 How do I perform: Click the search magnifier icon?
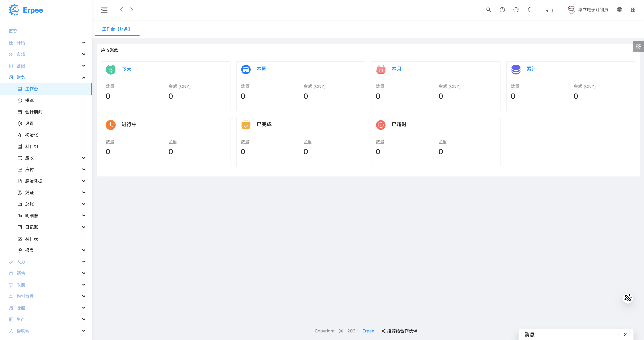coord(488,10)
